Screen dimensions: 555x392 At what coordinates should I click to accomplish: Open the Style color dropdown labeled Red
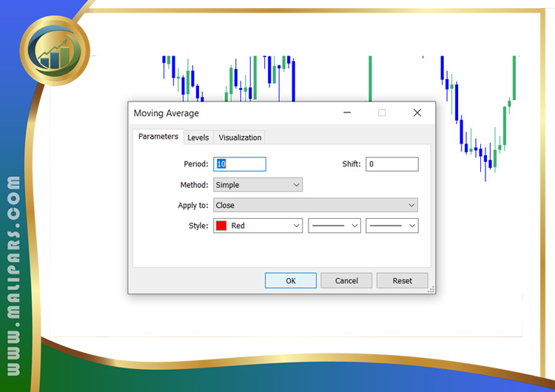pyautogui.click(x=258, y=226)
